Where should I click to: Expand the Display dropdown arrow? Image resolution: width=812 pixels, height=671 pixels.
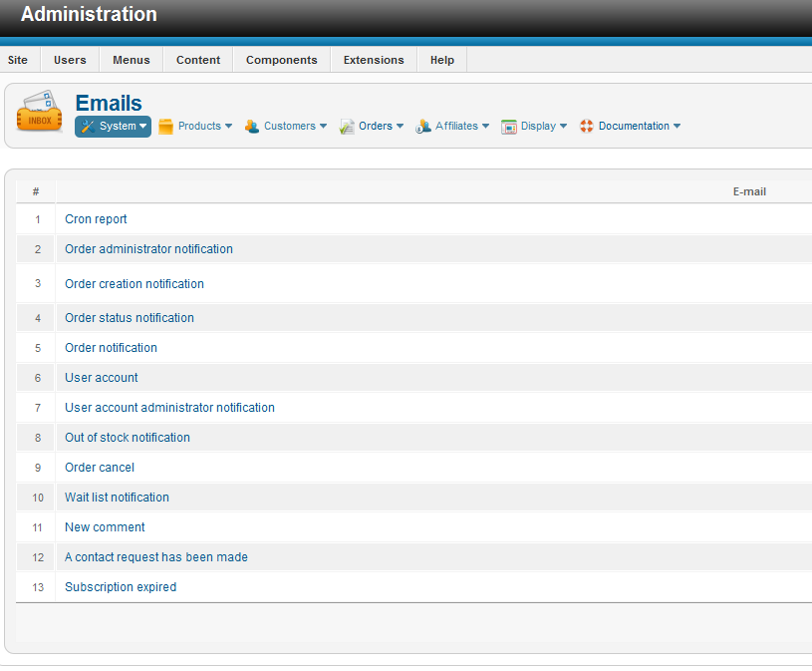[564, 126]
